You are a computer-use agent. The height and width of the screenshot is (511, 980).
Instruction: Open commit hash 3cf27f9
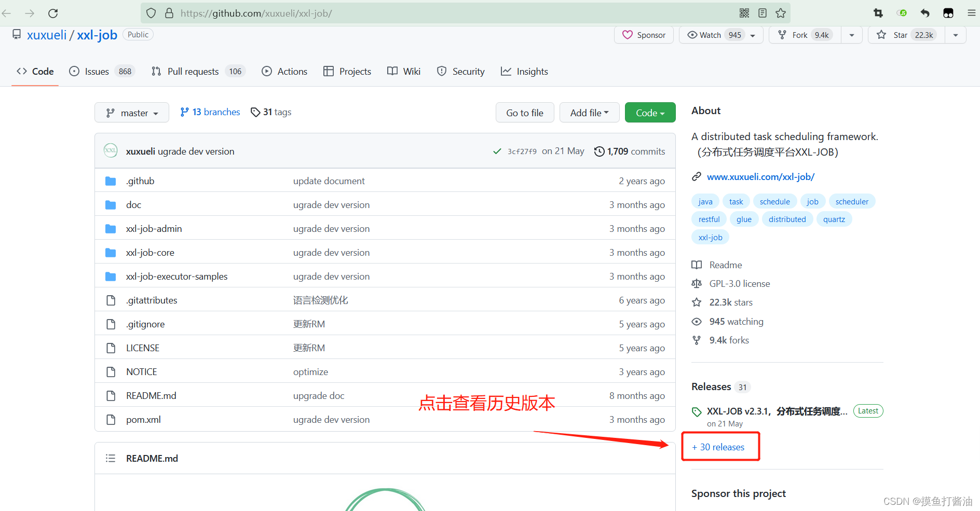(x=522, y=151)
